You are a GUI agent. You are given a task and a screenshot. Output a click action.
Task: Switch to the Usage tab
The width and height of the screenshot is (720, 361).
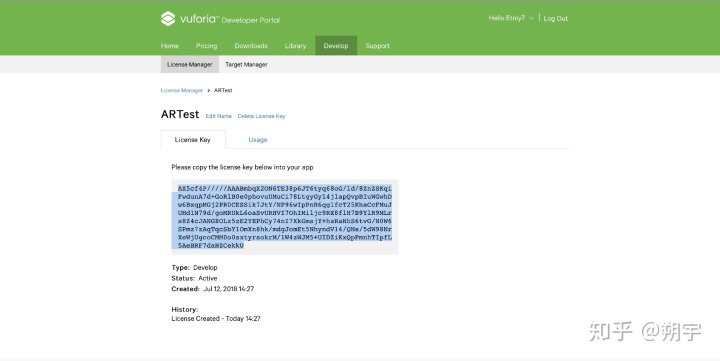[258, 140]
